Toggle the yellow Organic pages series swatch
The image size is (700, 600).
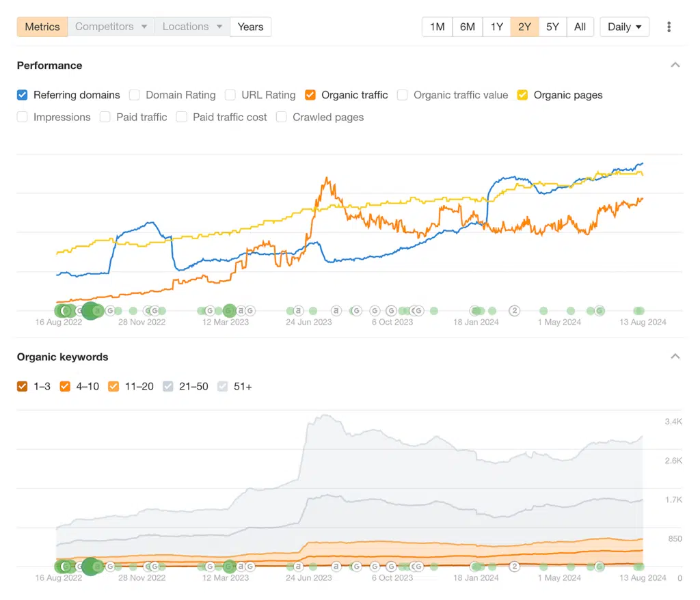(x=522, y=95)
